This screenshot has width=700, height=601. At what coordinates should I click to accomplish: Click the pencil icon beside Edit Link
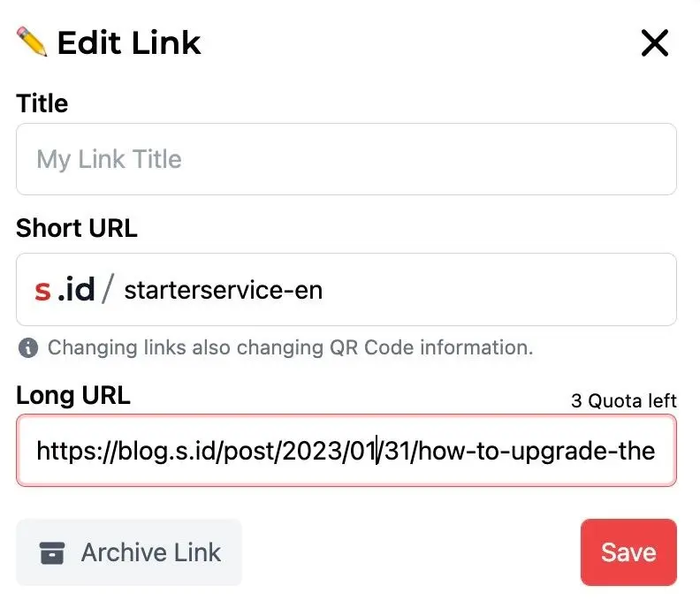click(x=32, y=42)
